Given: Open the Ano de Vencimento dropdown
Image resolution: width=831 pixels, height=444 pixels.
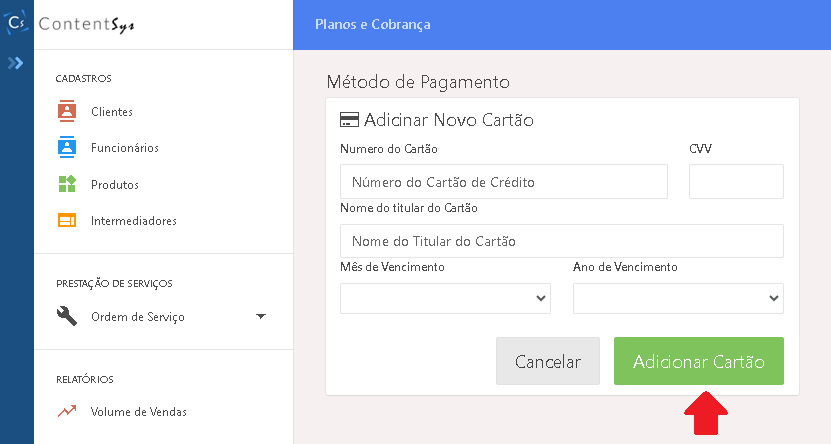Looking at the screenshot, I should (678, 298).
